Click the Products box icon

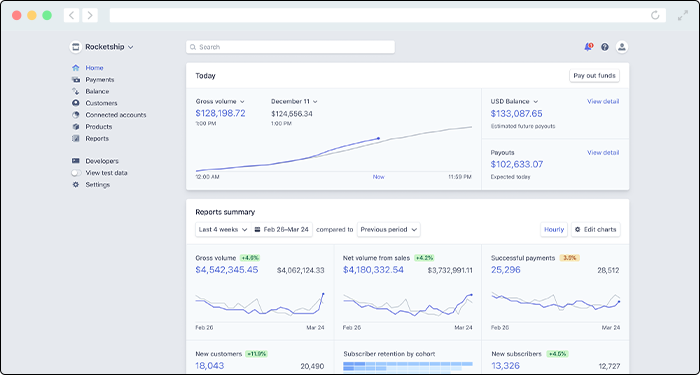pos(75,127)
